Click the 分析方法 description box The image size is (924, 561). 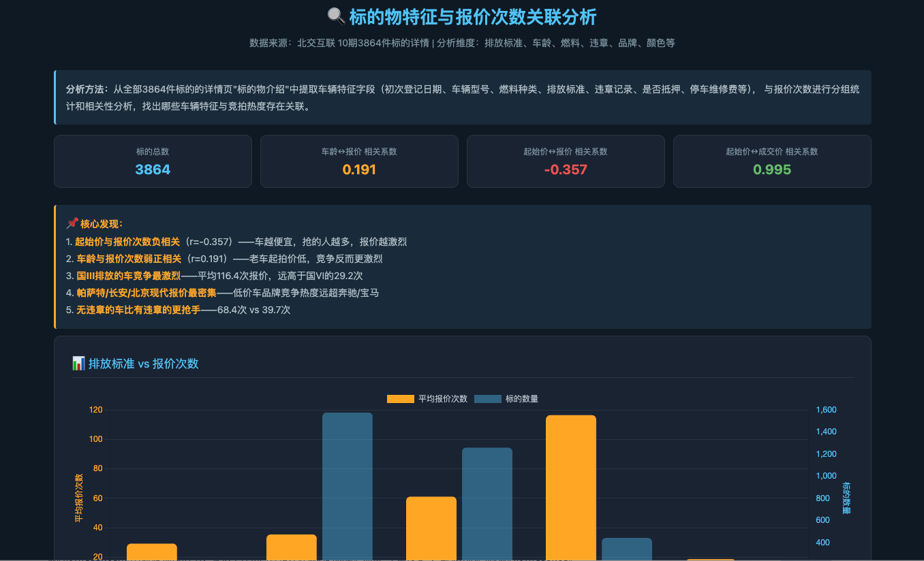[463, 97]
